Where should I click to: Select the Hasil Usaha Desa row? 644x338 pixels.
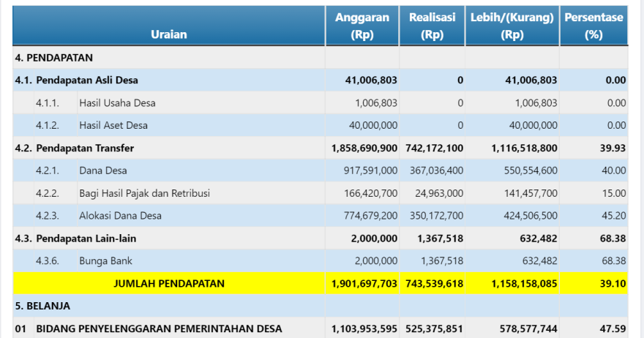tap(117, 103)
